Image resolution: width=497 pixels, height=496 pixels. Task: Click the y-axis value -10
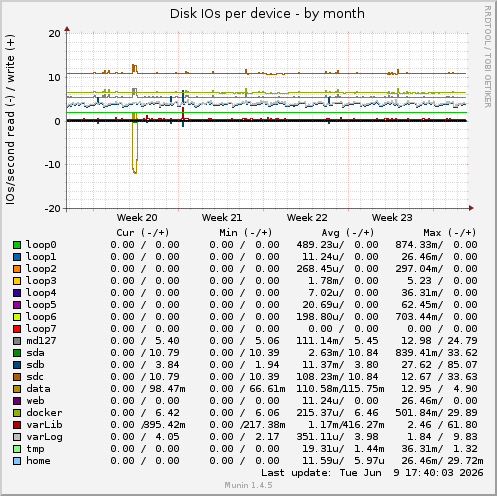pos(53,165)
